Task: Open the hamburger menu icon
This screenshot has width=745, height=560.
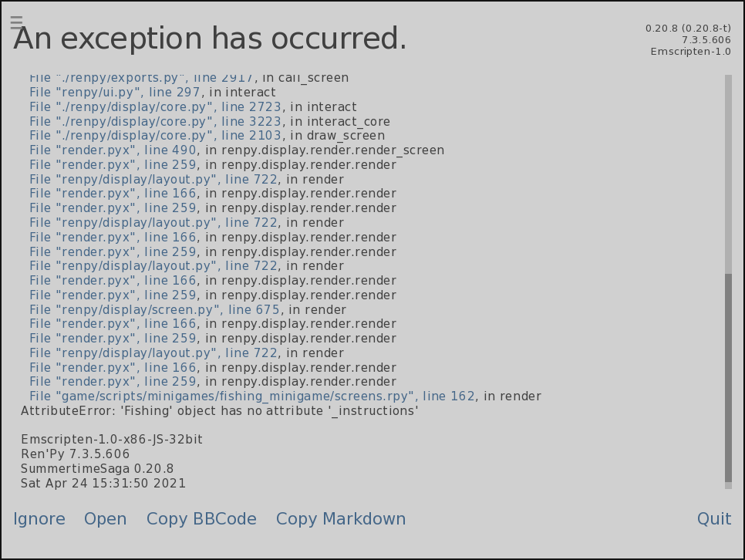Action: point(16,22)
